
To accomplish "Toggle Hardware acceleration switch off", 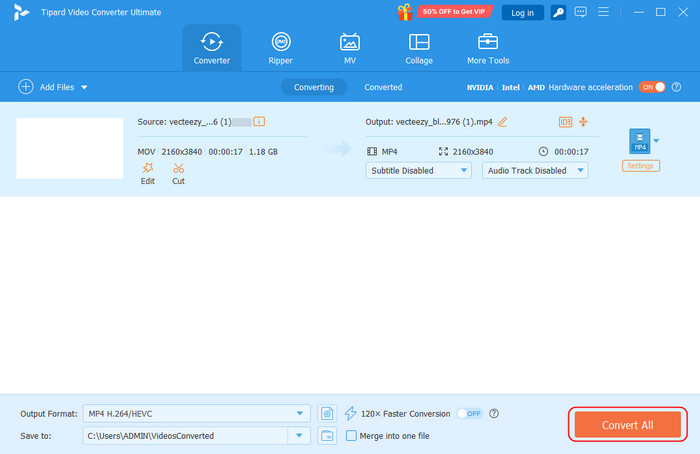I will (652, 87).
